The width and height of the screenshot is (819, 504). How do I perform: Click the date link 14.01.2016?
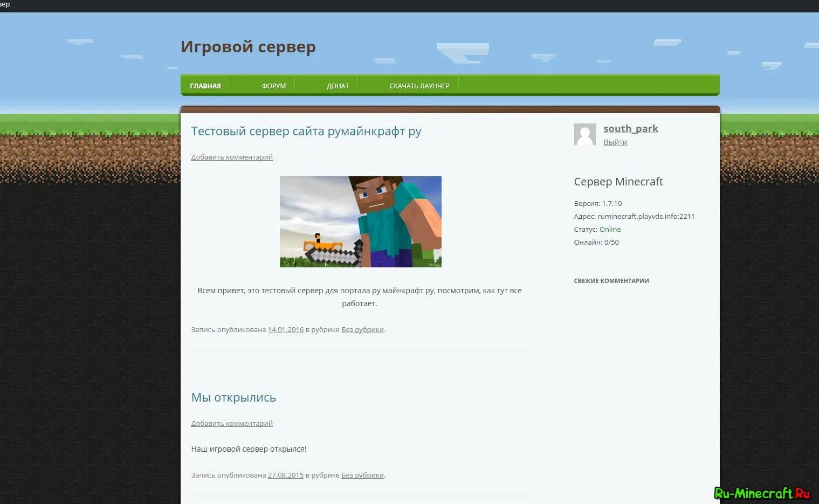[x=286, y=329]
